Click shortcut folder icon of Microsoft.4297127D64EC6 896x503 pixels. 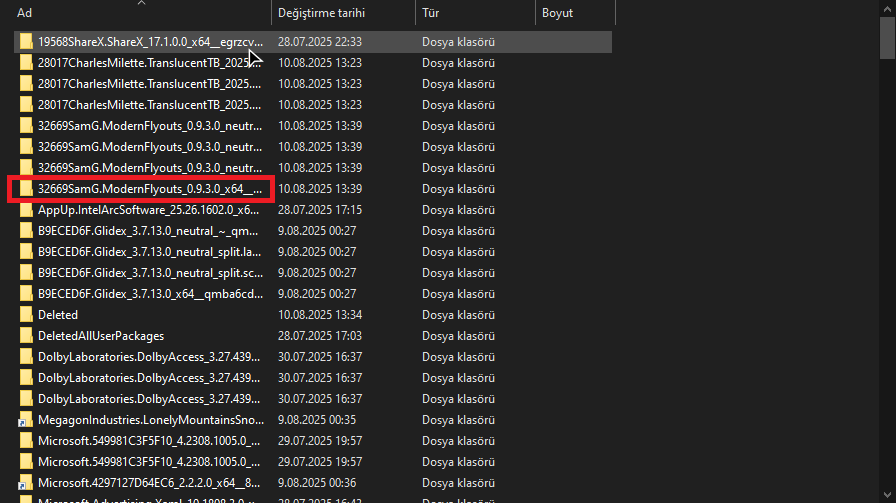click(x=25, y=483)
